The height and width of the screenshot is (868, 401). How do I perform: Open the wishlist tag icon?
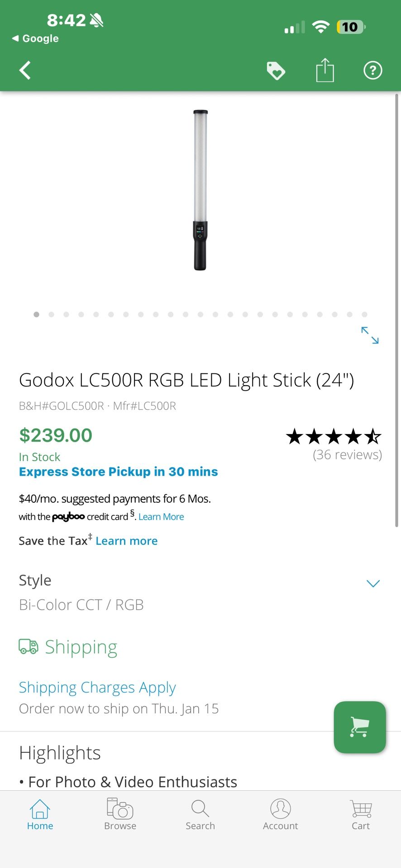[x=276, y=71]
